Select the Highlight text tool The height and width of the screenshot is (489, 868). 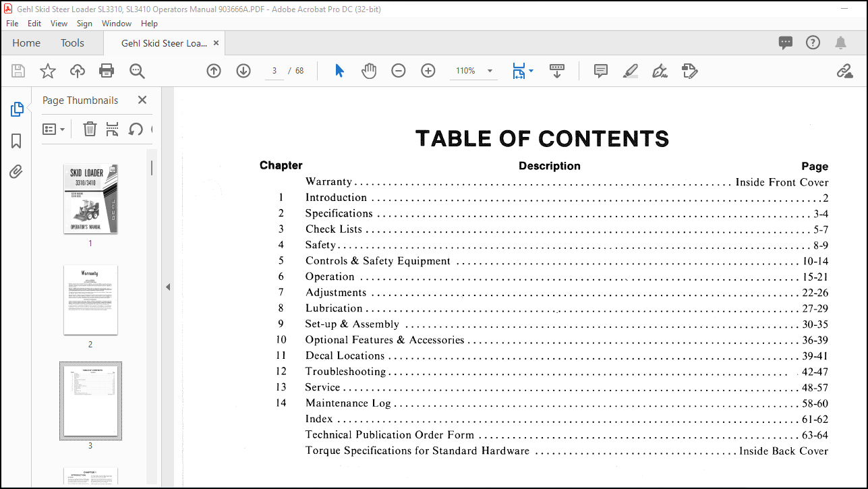click(631, 71)
